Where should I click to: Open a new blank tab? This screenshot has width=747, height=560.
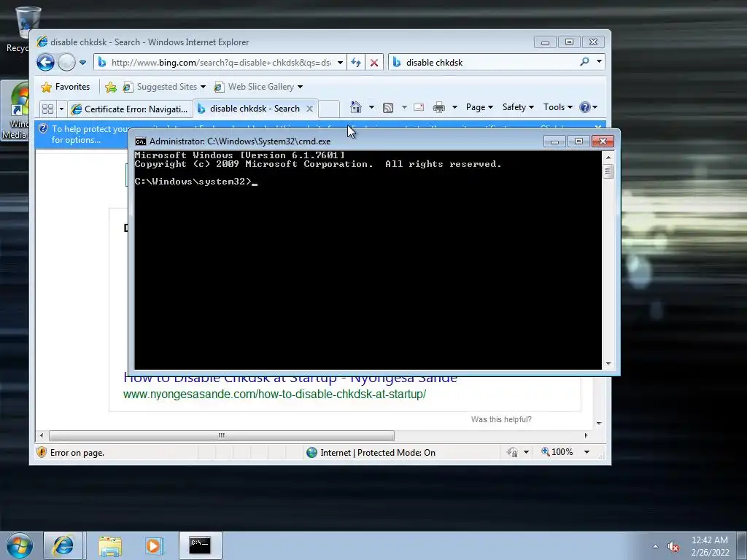click(x=329, y=109)
